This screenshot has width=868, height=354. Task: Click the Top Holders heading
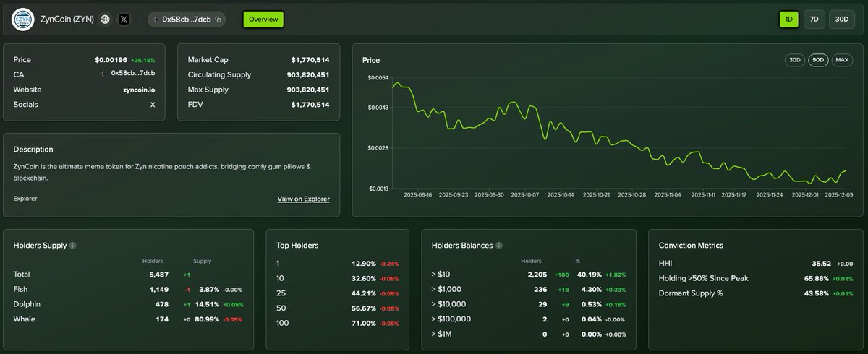[297, 246]
